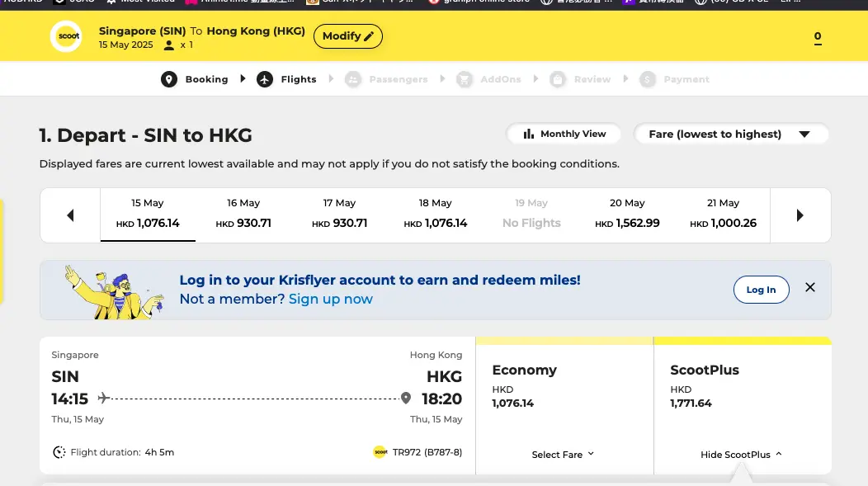Click the Passengers step icon
Screen dimensions: 868x486
click(352, 79)
